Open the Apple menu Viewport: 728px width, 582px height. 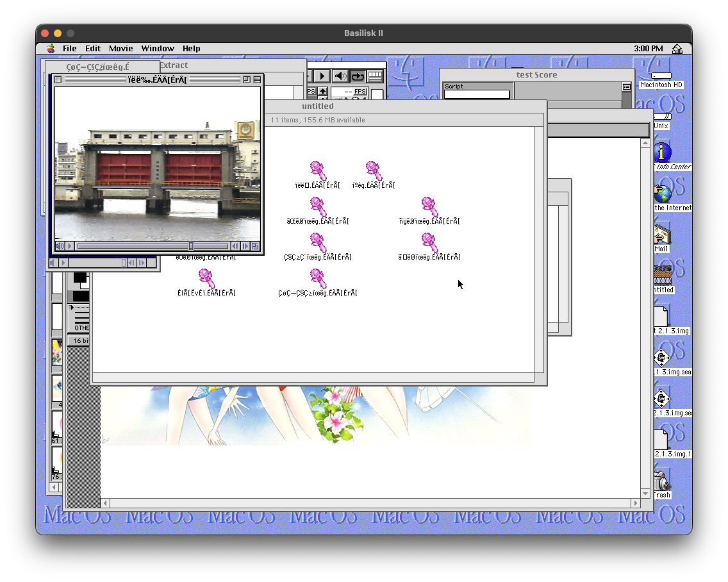[x=51, y=49]
